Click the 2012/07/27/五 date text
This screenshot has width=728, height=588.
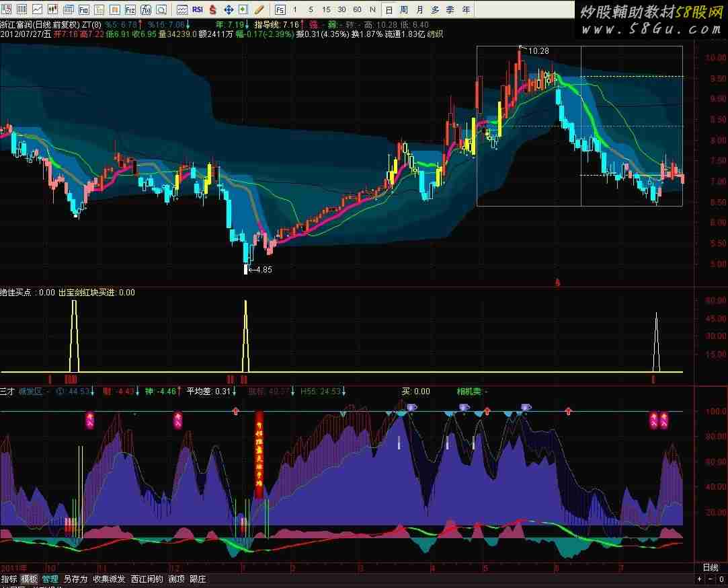tap(26, 34)
